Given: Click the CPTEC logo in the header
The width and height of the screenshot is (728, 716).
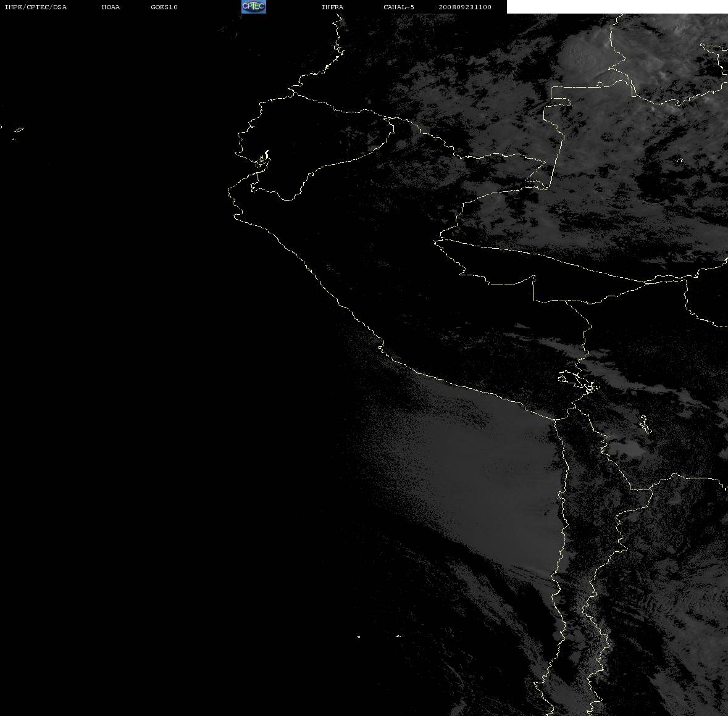Looking at the screenshot, I should coord(254,7).
